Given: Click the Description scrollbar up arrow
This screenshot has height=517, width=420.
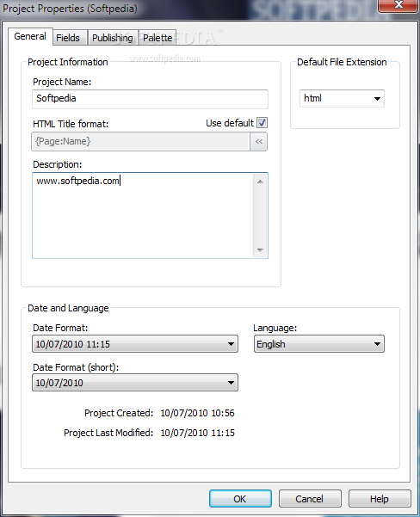Looking at the screenshot, I should 260,182.
